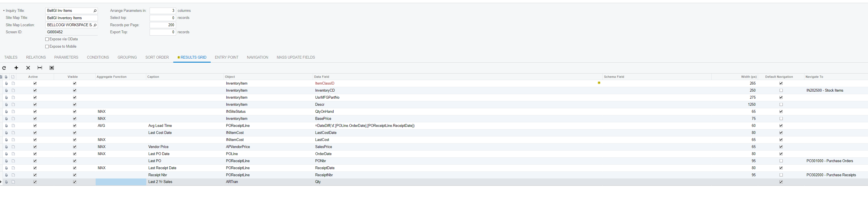Click the Records per Page field
Screen dimensions: 868x203
click(162, 25)
